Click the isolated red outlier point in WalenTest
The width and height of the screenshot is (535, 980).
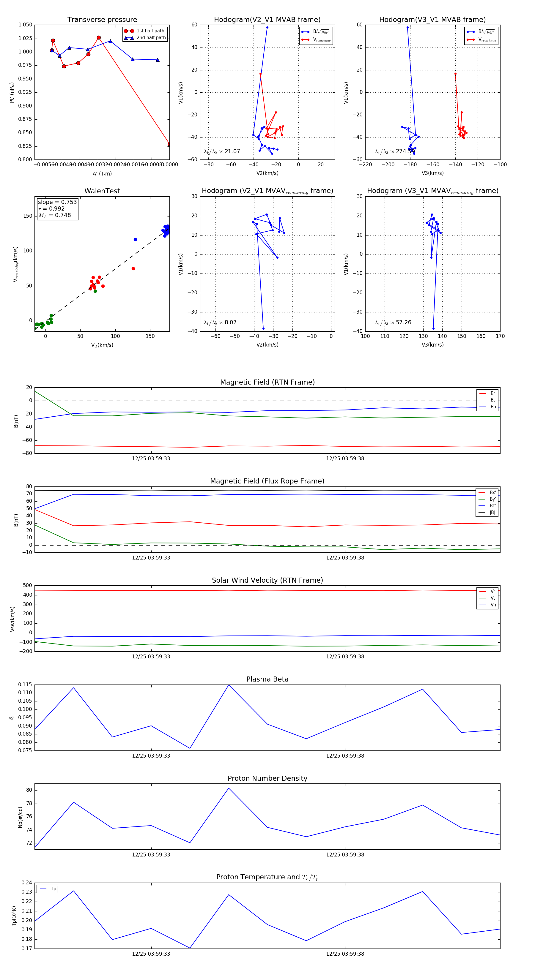pos(133,268)
